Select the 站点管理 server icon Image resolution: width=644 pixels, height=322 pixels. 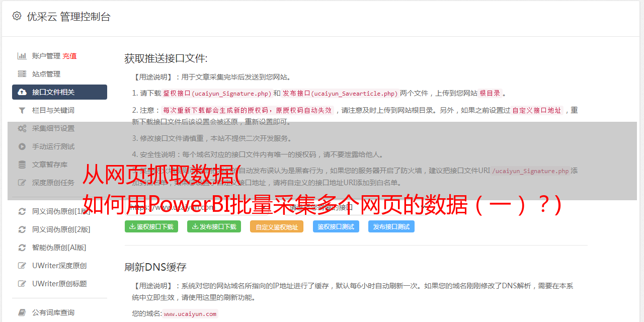(22, 74)
